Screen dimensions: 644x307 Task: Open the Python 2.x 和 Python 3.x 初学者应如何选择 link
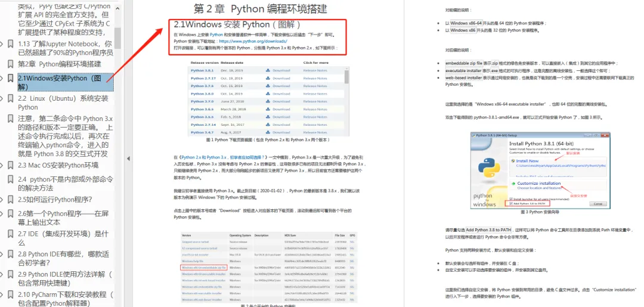(224, 157)
